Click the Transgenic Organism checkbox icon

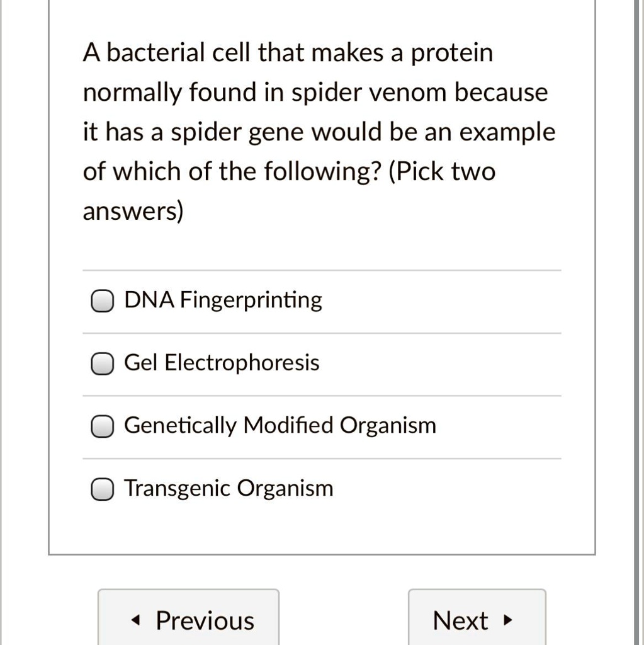(x=101, y=489)
